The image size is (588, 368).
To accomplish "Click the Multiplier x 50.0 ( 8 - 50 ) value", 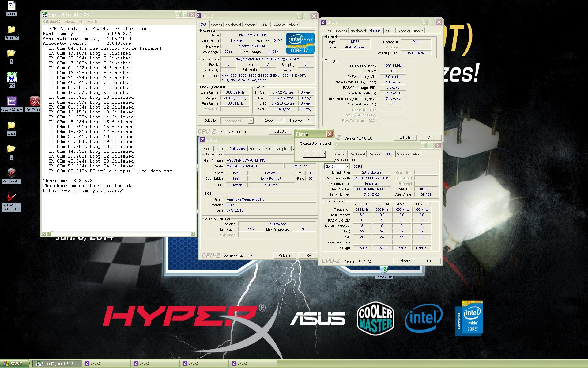I will tap(235, 98).
